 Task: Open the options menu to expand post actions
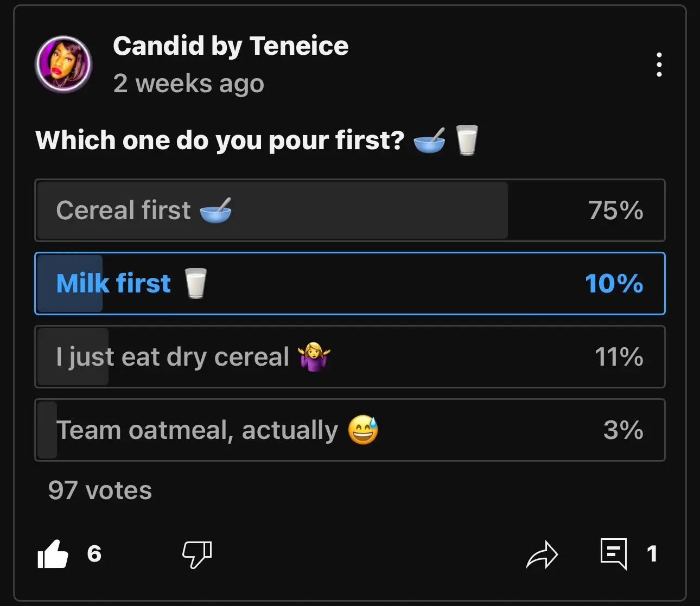659,65
